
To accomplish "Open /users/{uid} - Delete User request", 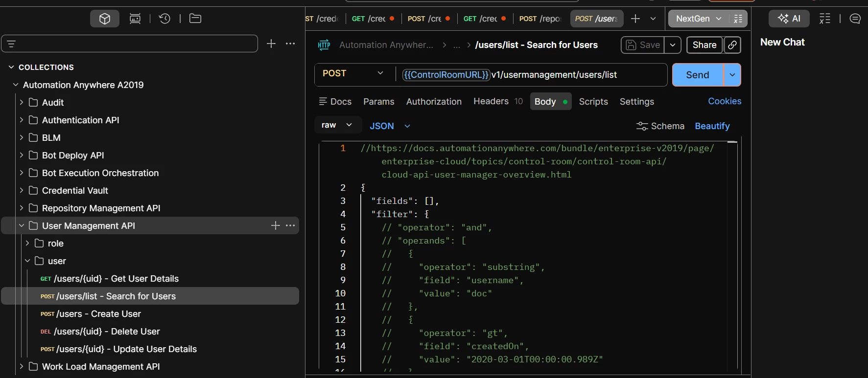I will click(151, 331).
